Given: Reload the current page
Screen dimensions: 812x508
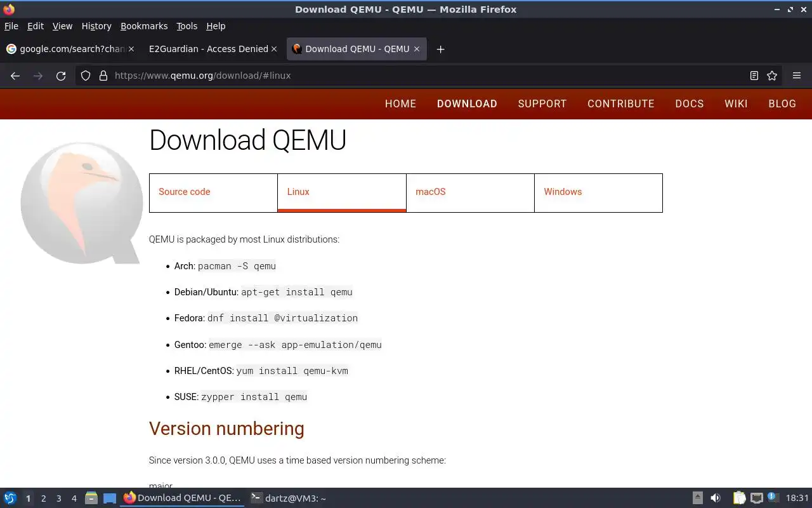Looking at the screenshot, I should 61,76.
